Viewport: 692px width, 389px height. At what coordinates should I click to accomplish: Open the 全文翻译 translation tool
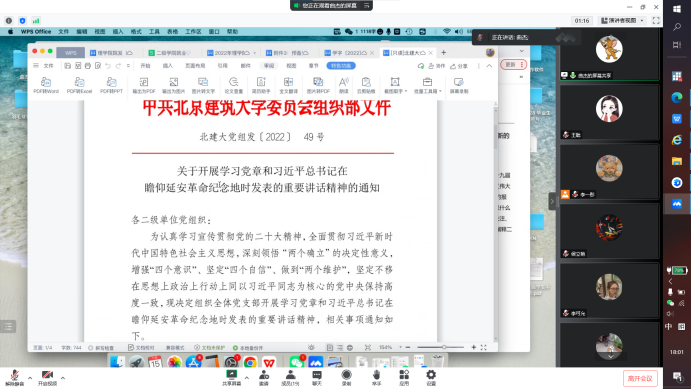point(288,85)
